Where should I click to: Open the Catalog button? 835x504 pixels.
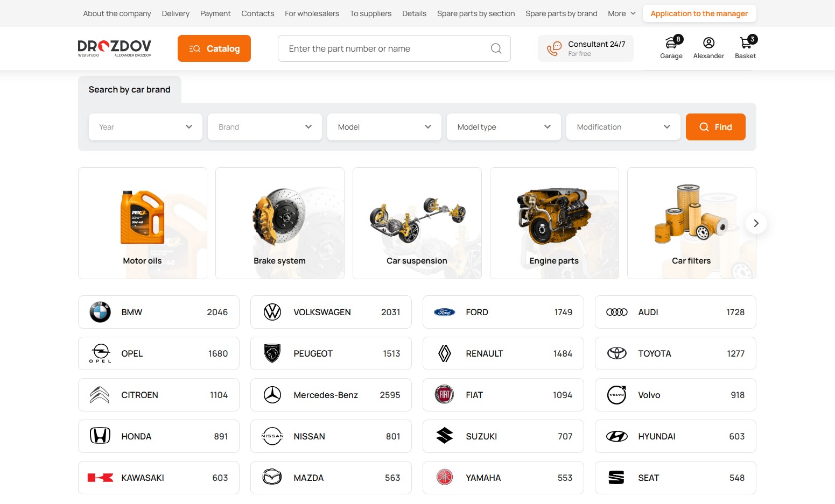[x=214, y=48]
